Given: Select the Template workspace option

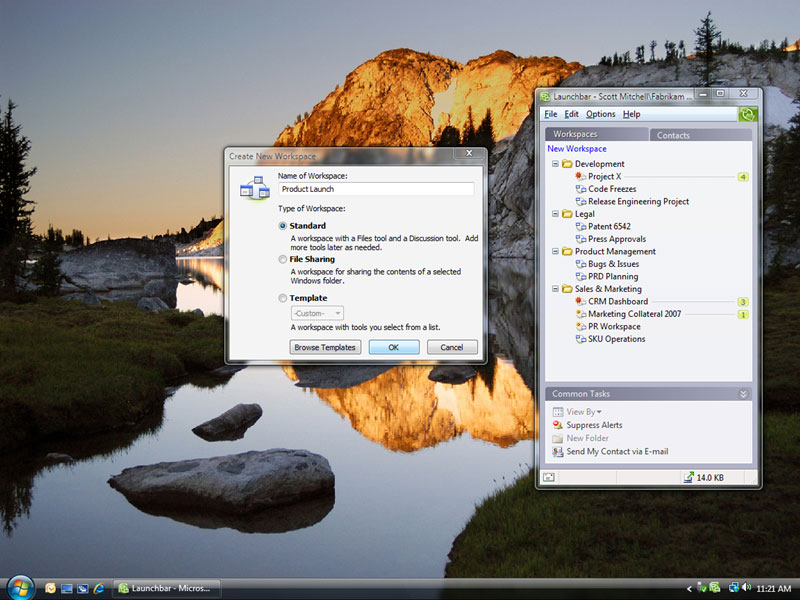Looking at the screenshot, I should (282, 297).
